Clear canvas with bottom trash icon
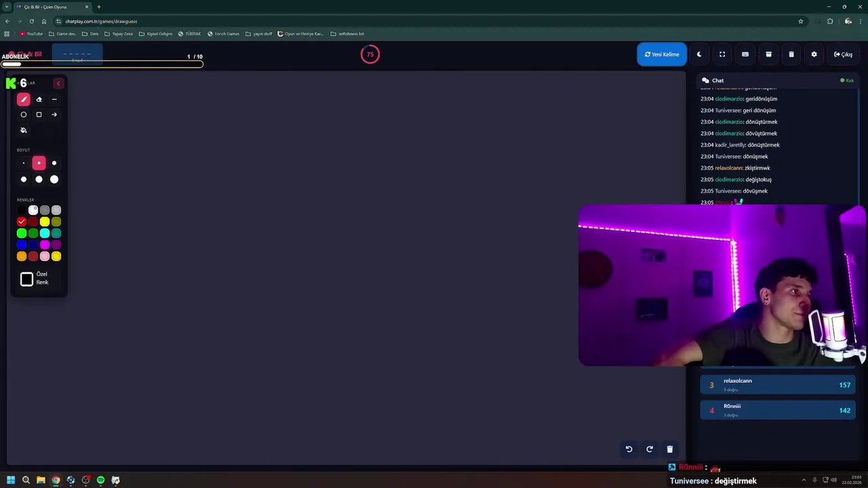 click(669, 449)
